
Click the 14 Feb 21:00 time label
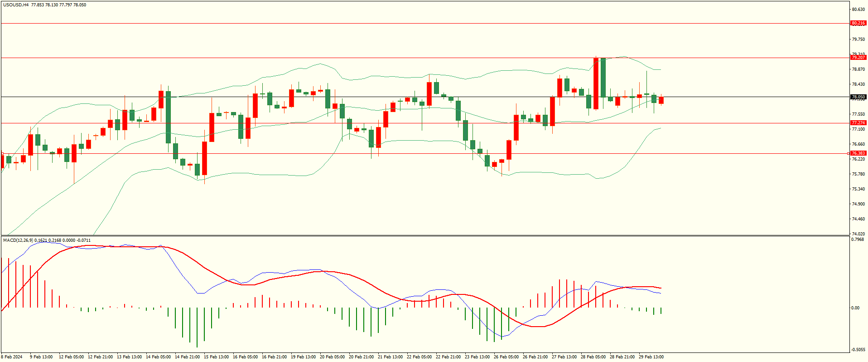pyautogui.click(x=187, y=357)
